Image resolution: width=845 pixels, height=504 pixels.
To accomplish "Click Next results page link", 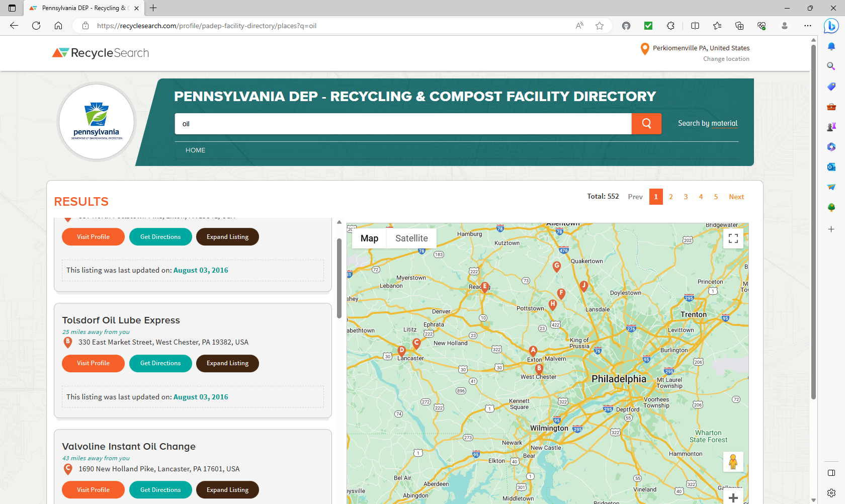I will pos(736,197).
